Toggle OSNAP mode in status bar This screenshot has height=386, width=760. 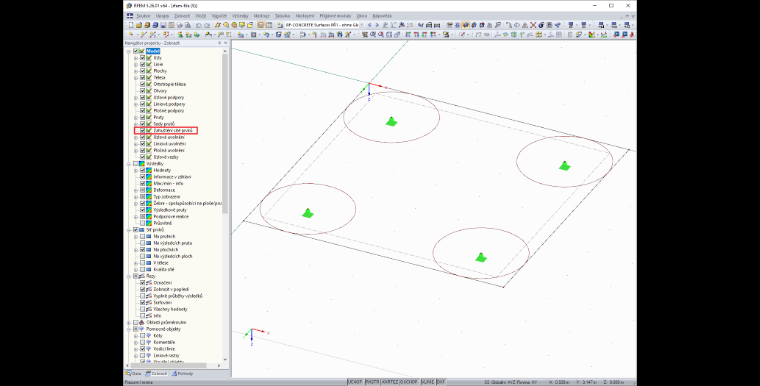409,382
